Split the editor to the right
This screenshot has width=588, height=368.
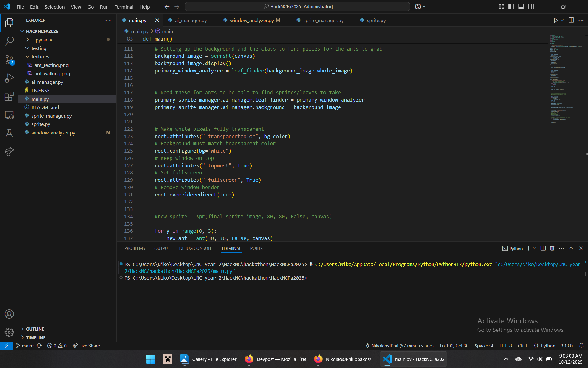click(x=571, y=20)
